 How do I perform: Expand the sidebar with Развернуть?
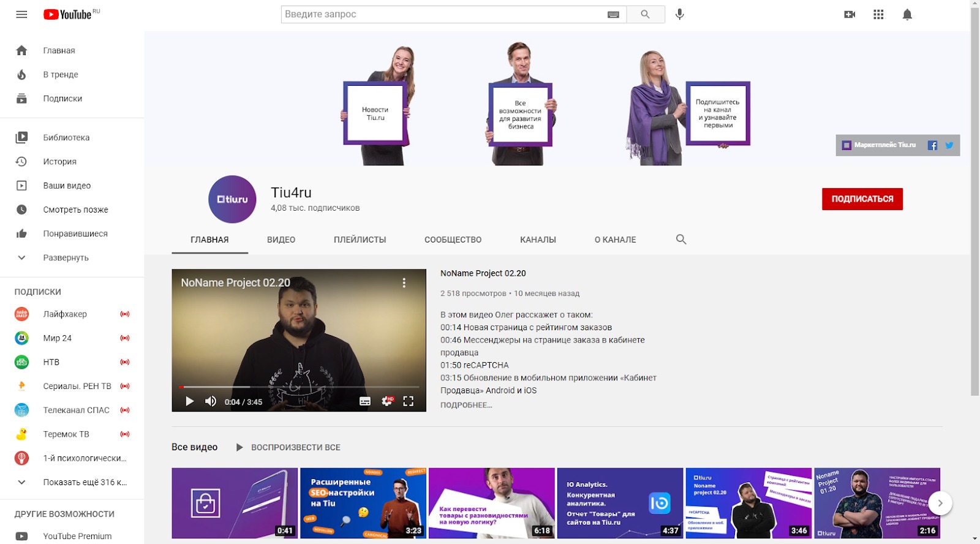(66, 258)
